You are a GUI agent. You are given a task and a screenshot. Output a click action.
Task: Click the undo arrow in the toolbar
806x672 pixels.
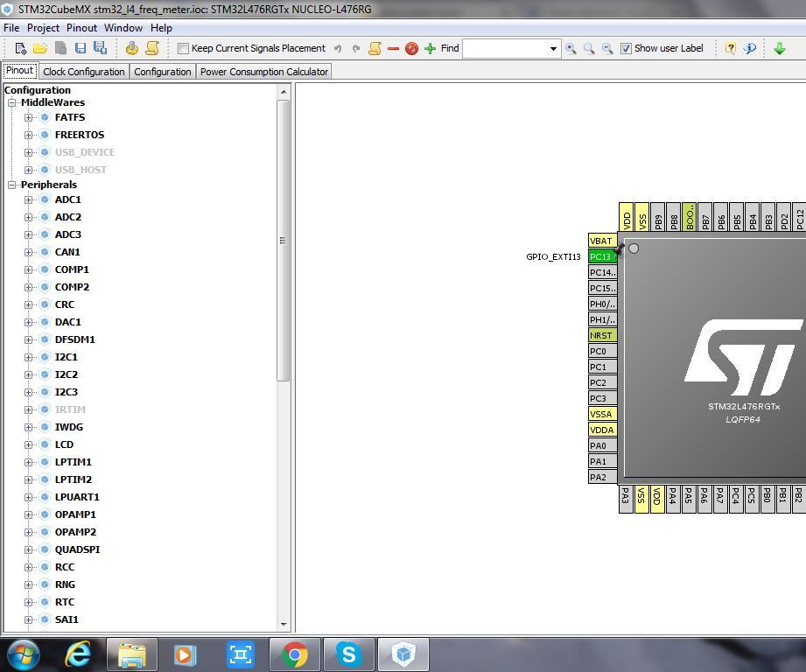pos(337,48)
